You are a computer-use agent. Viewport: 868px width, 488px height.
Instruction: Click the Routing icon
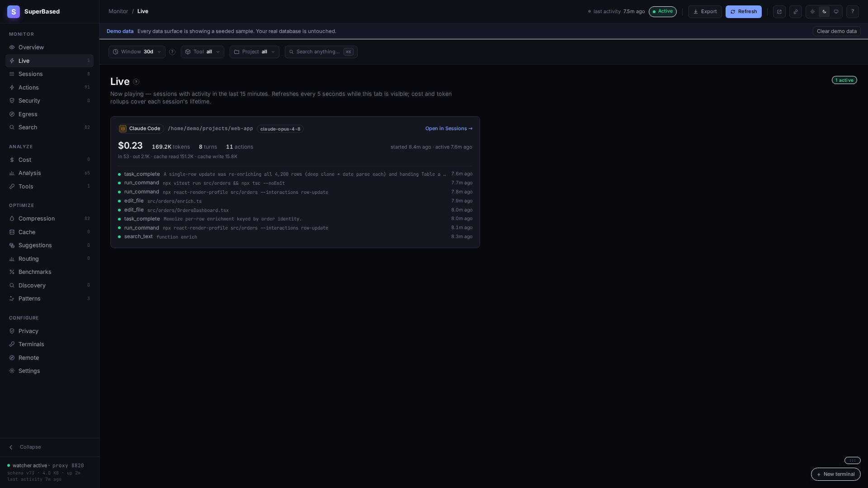12,259
